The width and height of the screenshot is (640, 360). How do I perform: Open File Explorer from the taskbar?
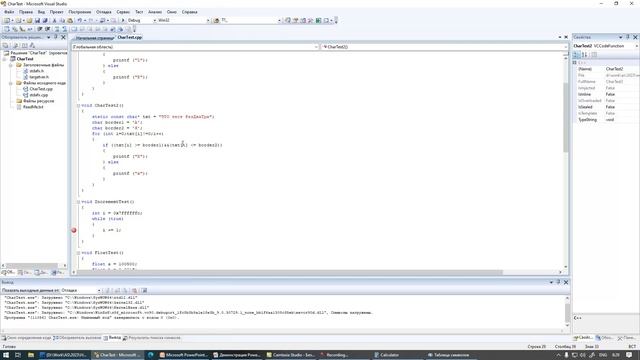(x=31, y=355)
